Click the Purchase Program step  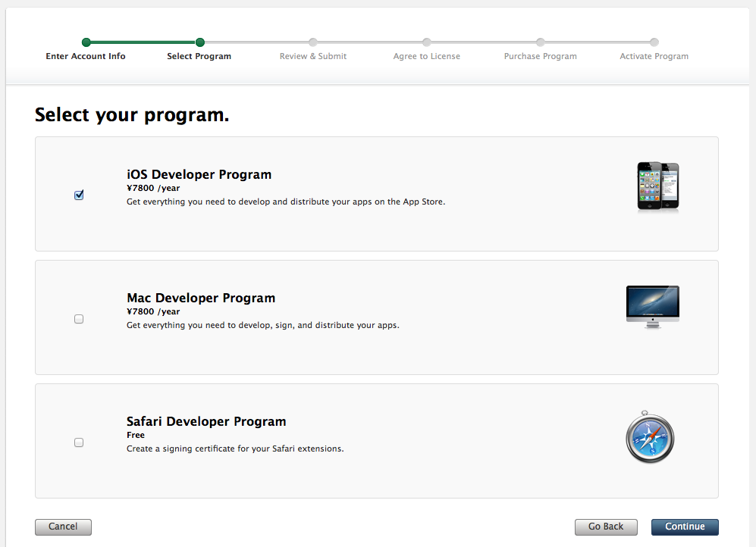point(541,56)
